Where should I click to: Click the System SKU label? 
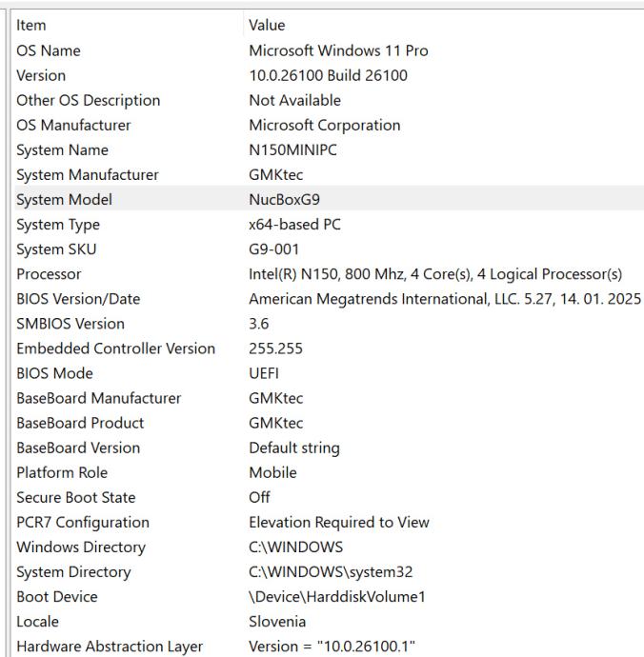56,249
